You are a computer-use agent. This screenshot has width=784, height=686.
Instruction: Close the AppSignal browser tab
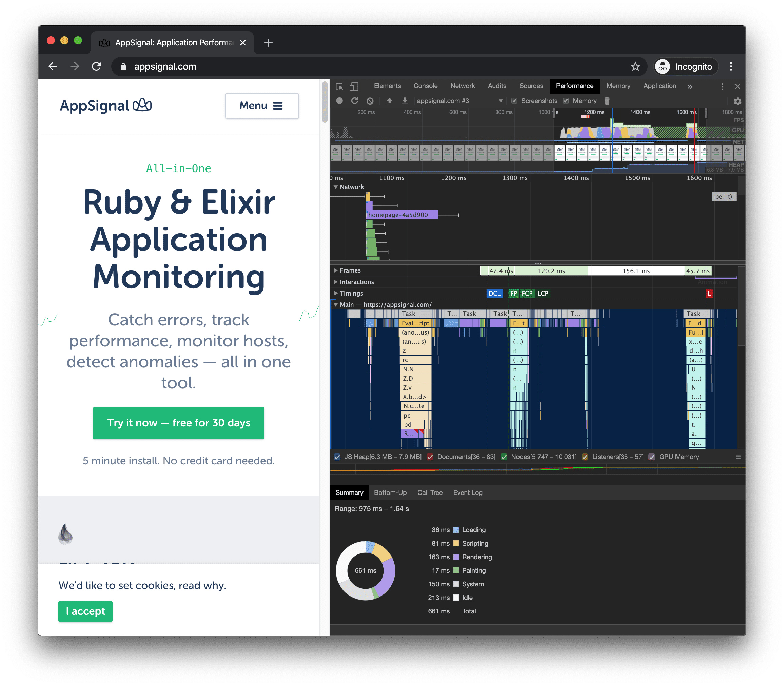click(x=242, y=42)
